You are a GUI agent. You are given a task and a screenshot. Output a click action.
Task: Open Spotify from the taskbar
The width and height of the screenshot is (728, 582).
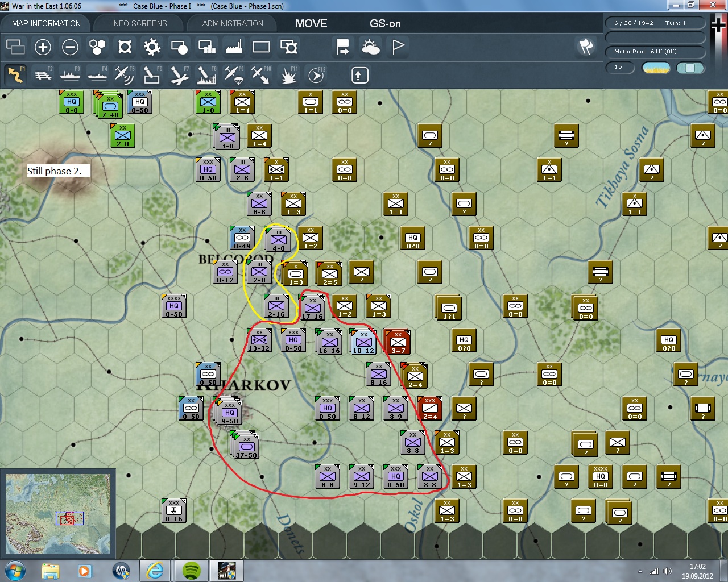[192, 571]
